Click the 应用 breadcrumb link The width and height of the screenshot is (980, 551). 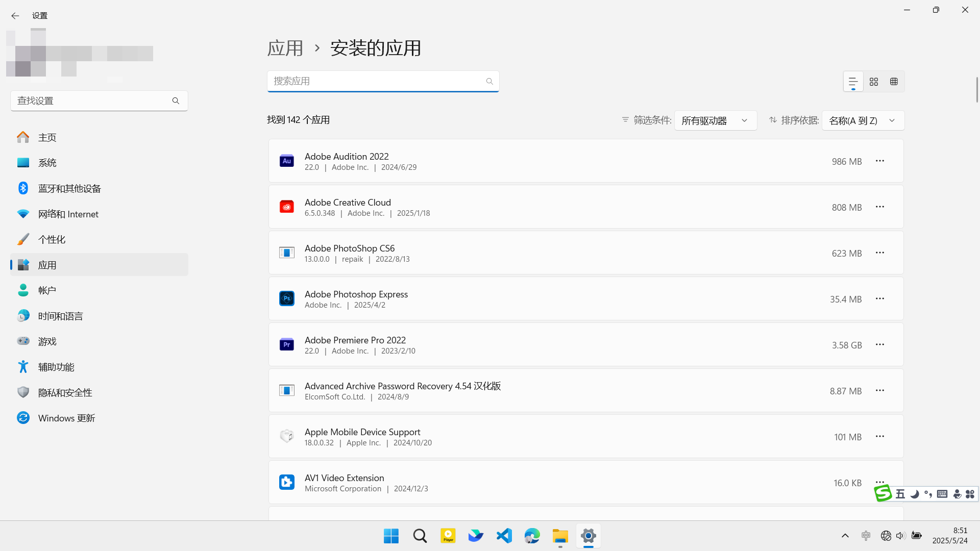[285, 48]
